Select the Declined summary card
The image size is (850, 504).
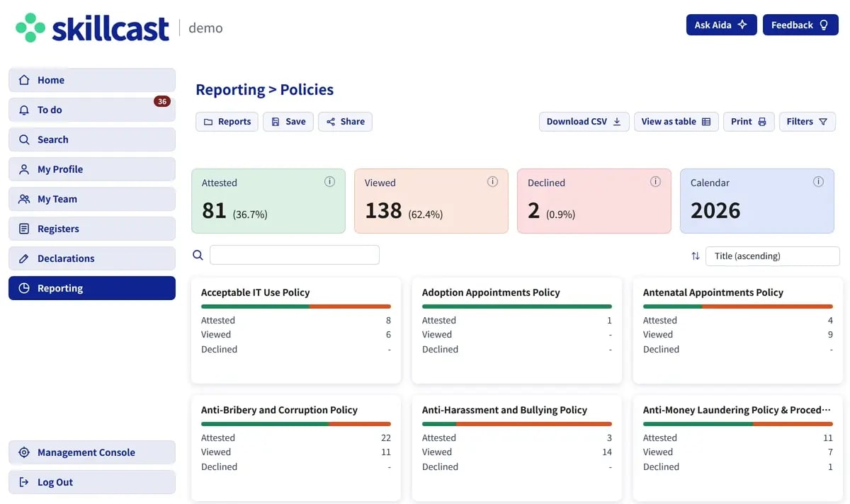coord(594,201)
